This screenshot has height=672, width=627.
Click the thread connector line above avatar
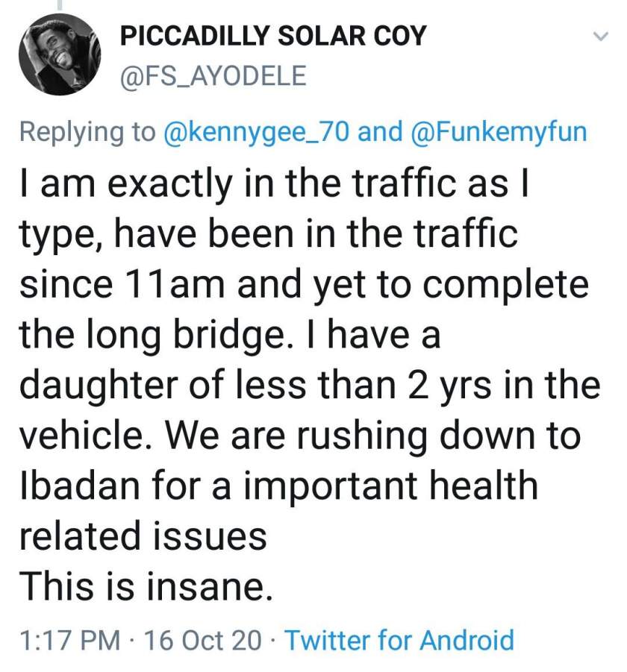tap(60, 4)
